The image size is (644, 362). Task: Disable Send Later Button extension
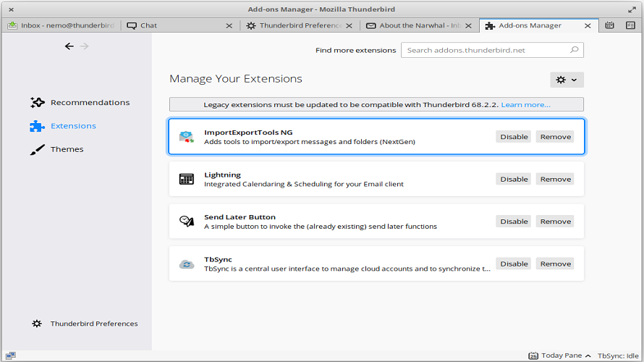pos(514,222)
